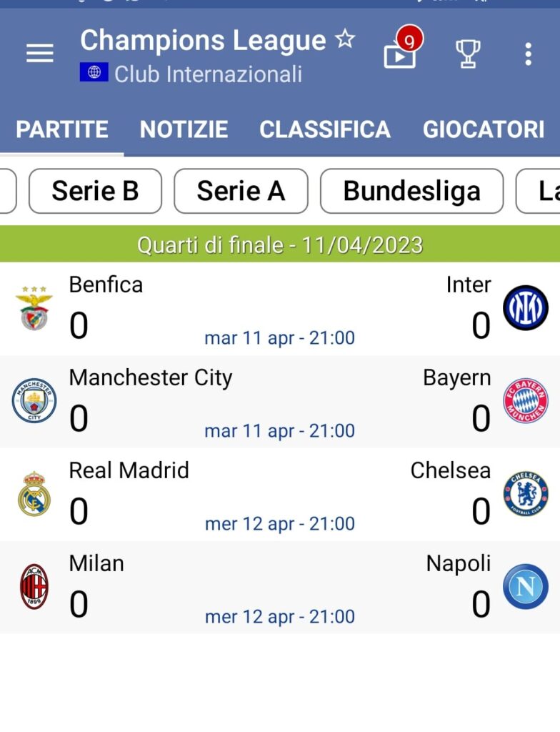Tap the Manchester City club crest

click(x=34, y=401)
